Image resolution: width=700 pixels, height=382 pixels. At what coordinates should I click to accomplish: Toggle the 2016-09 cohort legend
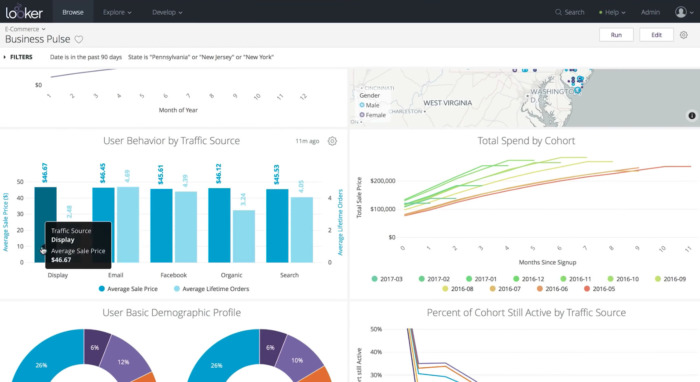671,279
